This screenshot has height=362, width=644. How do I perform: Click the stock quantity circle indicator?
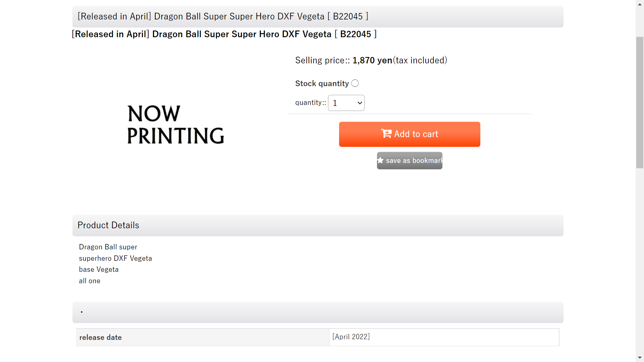(355, 83)
